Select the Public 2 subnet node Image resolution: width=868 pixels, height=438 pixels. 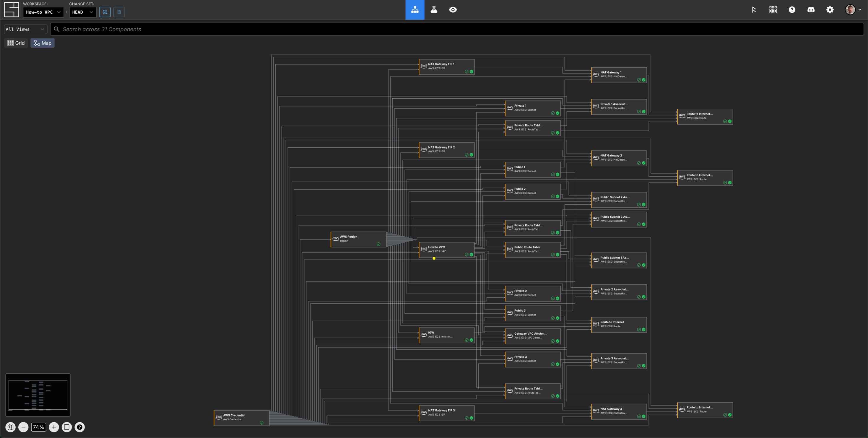pyautogui.click(x=533, y=192)
